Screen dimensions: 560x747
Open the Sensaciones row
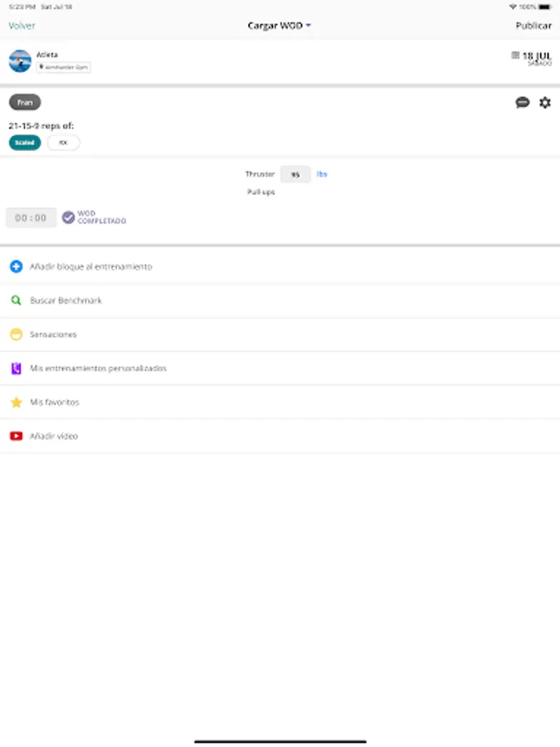point(280,334)
